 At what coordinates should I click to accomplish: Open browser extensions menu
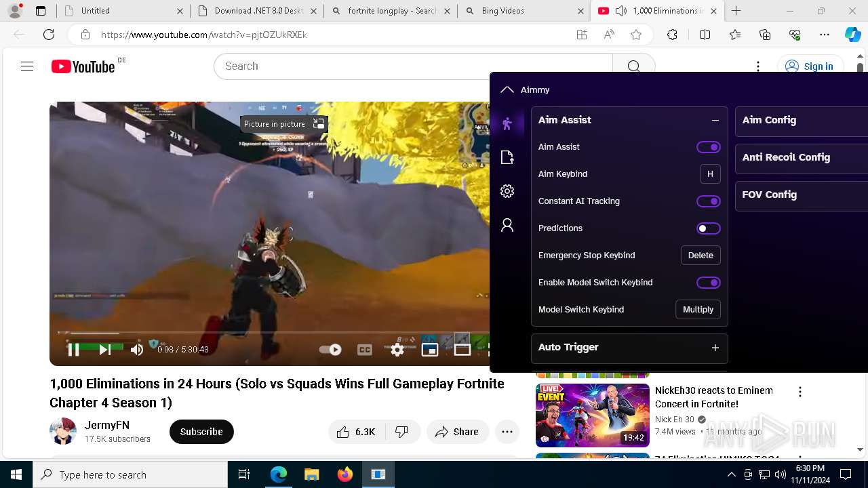tap(672, 35)
